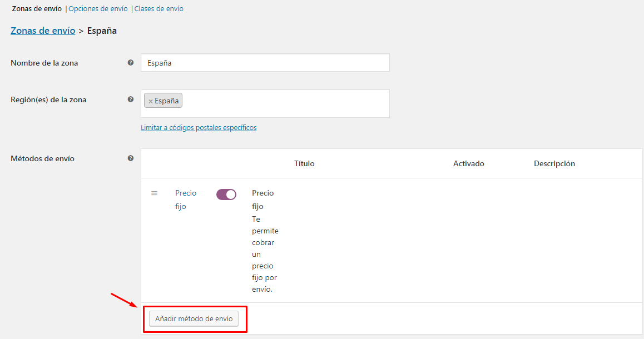
Task: Click the help icon beside Métodos de envío
Action: 131,158
